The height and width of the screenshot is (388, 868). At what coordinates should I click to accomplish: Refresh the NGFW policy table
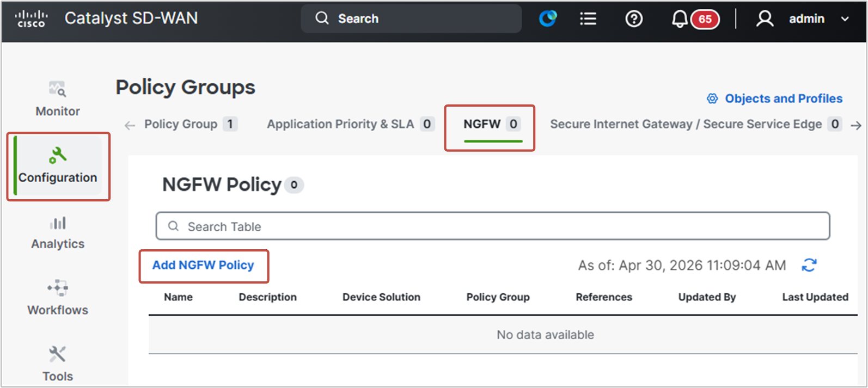809,265
